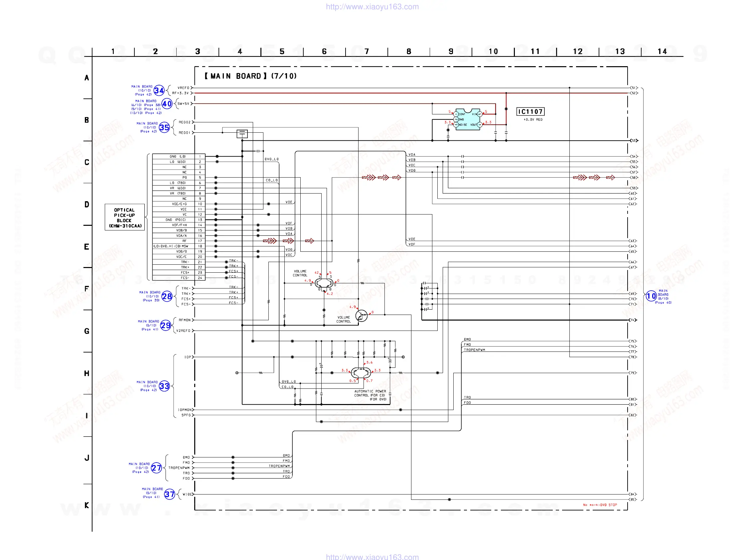Select the blue circled 37 connector marker
This screenshot has height=560, width=745.
[x=169, y=494]
